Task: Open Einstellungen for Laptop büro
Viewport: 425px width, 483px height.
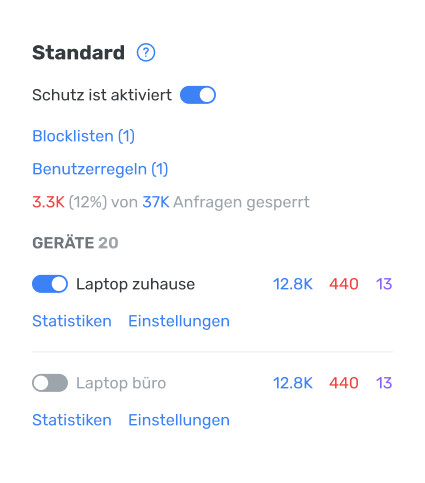Action: click(x=179, y=420)
